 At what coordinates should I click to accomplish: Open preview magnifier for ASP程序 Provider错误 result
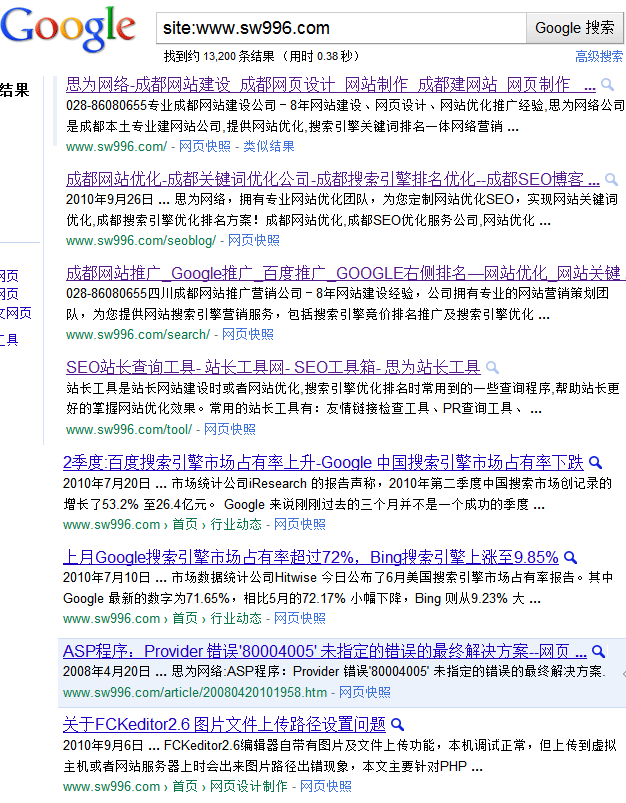(597, 651)
